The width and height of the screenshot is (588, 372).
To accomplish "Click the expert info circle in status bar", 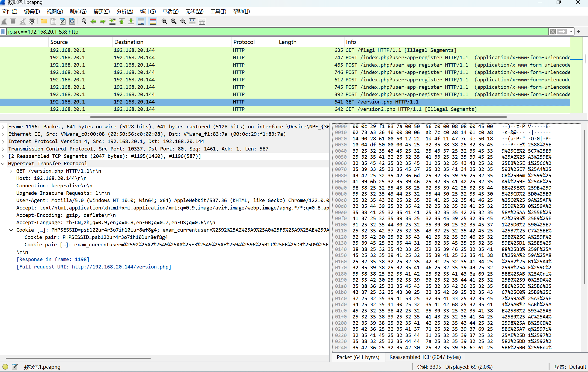I will pos(5,367).
